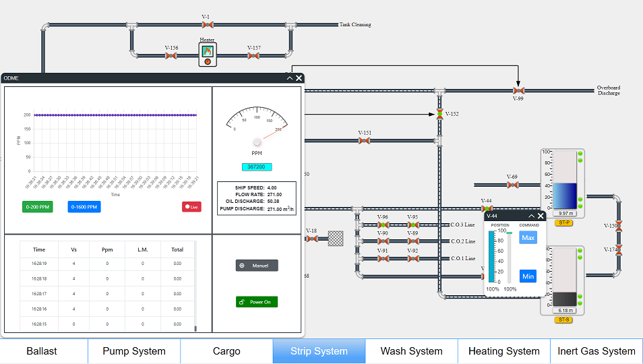Select valve V-174 on right vertical pipe
The height and width of the screenshot is (364, 643).
pos(619,250)
